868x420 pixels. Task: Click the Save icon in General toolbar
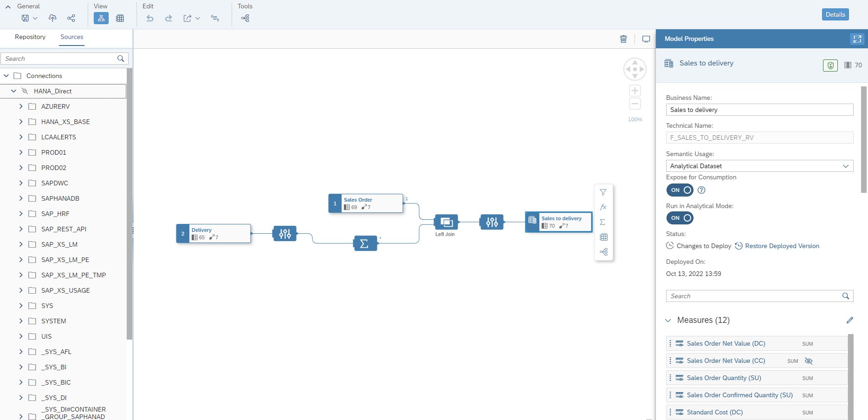(x=26, y=18)
